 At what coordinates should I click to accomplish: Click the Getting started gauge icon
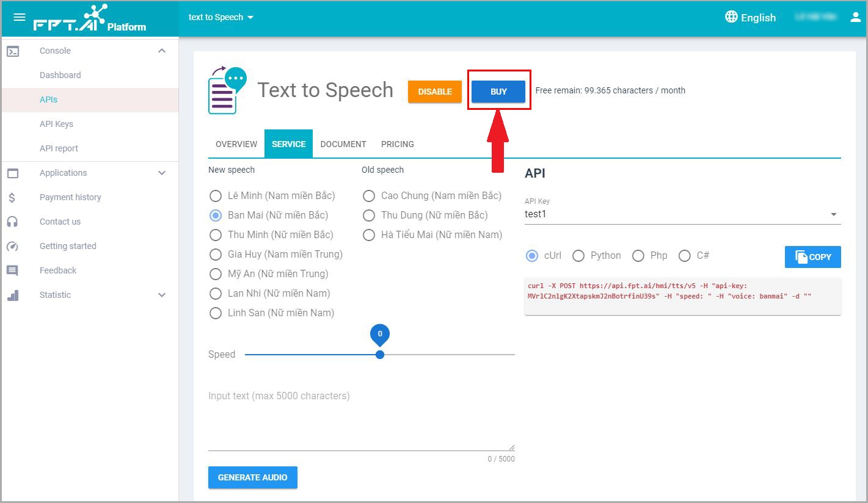[12, 247]
